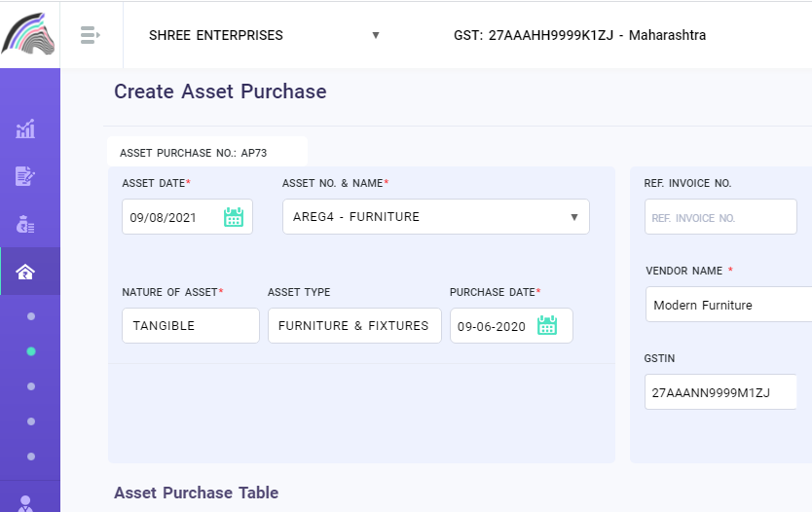The height and width of the screenshot is (512, 812).
Task: Open the calendar icon for Asset Date
Action: pos(234,217)
